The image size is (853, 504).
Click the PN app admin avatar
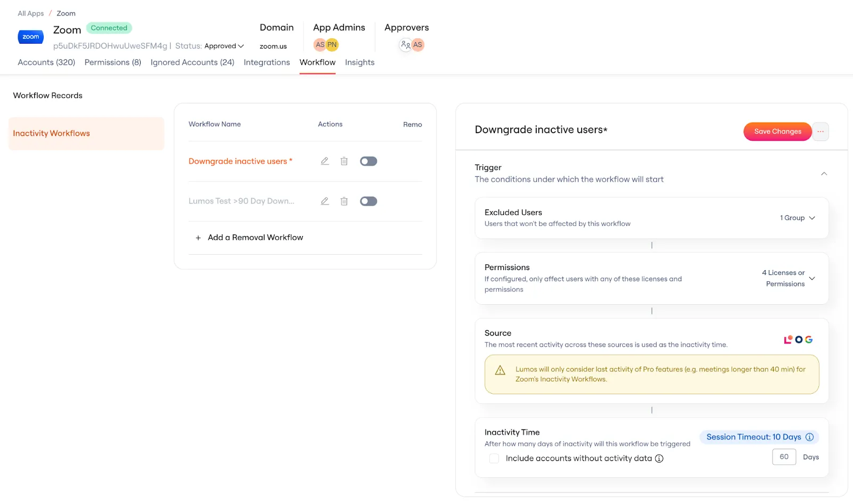click(332, 45)
